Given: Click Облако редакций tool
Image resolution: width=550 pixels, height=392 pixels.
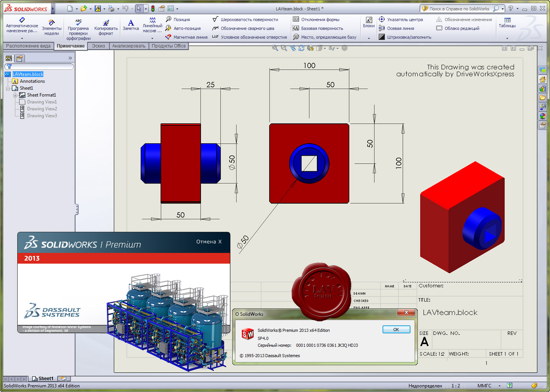Looking at the screenshot, I should (x=458, y=28).
